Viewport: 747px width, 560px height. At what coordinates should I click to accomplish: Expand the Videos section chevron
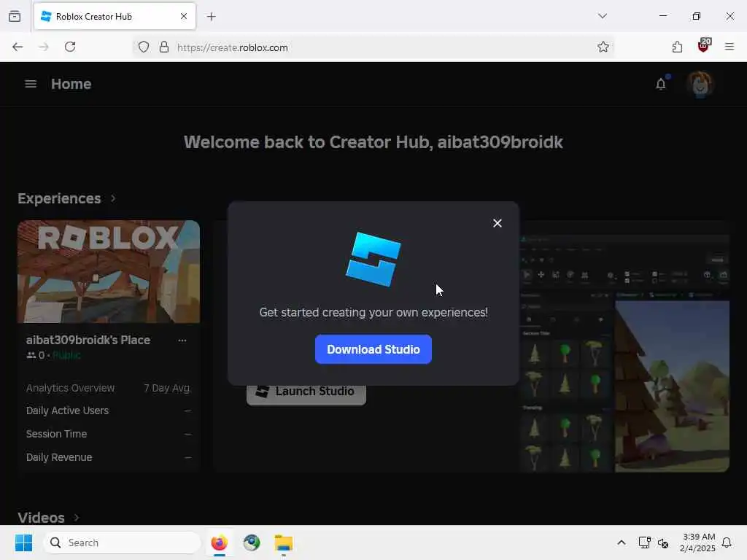coord(77,517)
